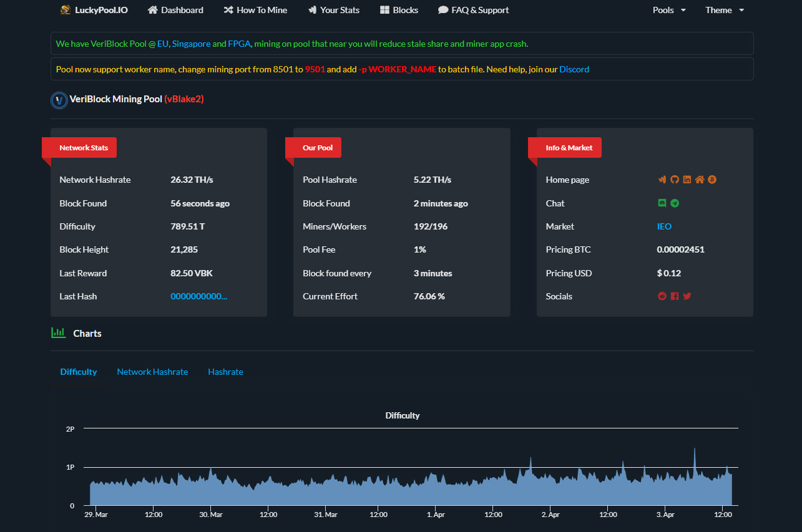Viewport: 802px width, 532px height.
Task: Click the Difficulty chart title text
Action: pyautogui.click(x=403, y=415)
